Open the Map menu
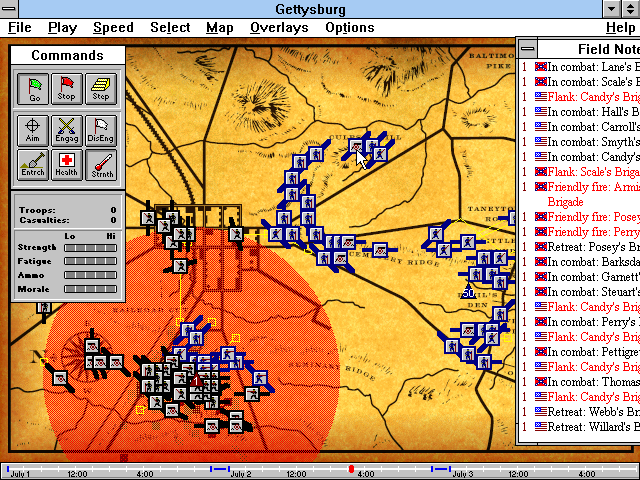Viewport: 640px width, 480px height. (220, 28)
